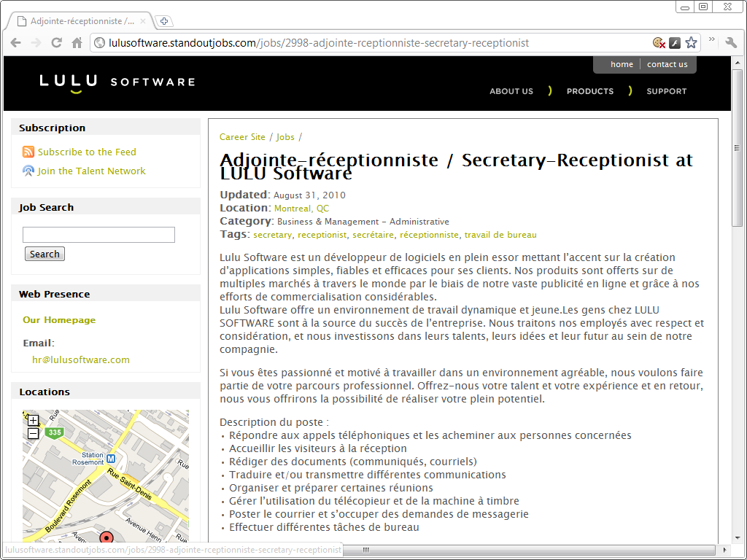Image resolution: width=747 pixels, height=560 pixels.
Task: Bookmark this page using the star icon
Action: coord(691,42)
